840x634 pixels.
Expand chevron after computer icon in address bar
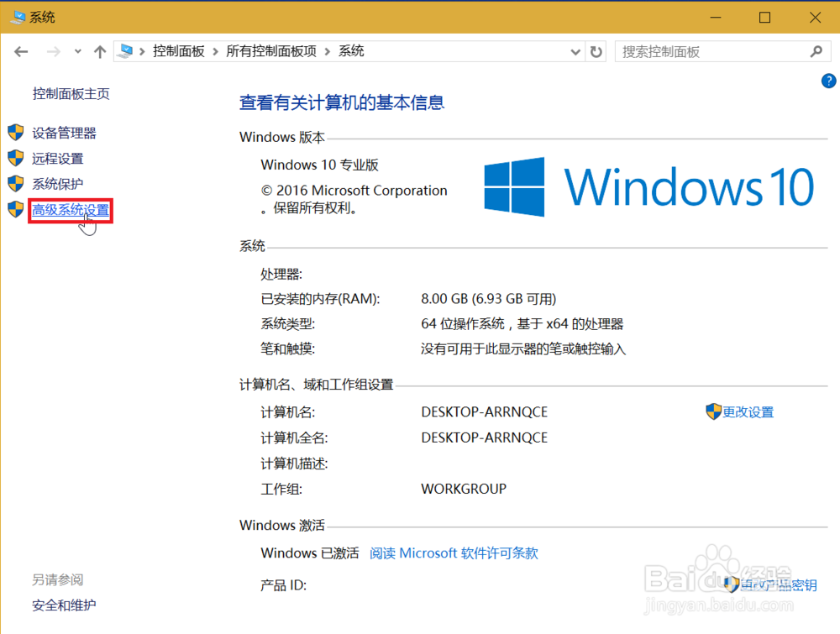coord(142,52)
